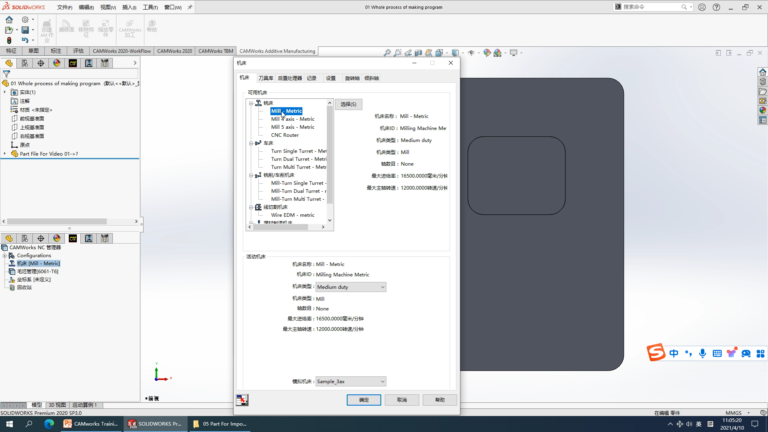Select FeatureManager tab in the upper tree pane
This screenshot has height=432, width=768.
coord(9,63)
